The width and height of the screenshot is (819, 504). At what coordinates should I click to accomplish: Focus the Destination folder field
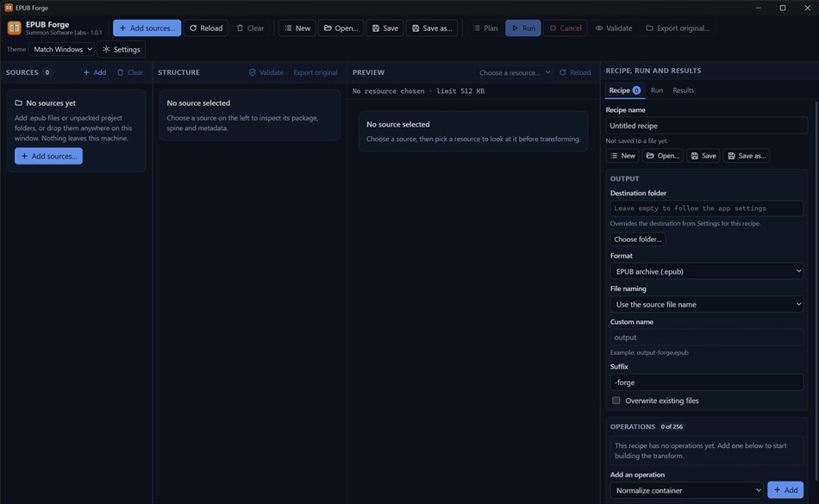tap(706, 208)
